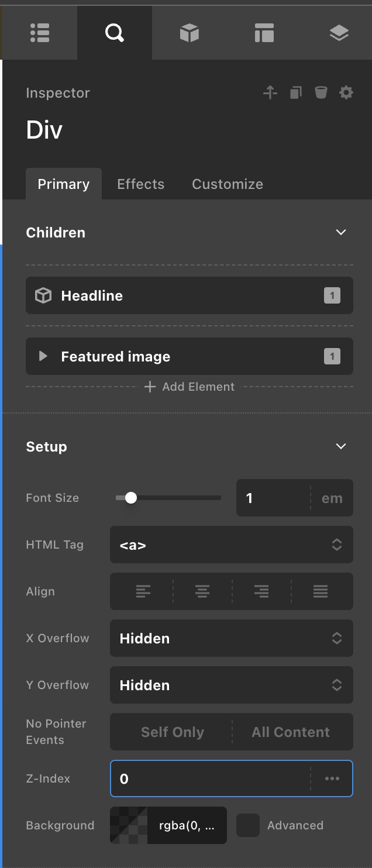This screenshot has height=868, width=372.
Task: Click the Font Size slider handle
Action: click(131, 498)
